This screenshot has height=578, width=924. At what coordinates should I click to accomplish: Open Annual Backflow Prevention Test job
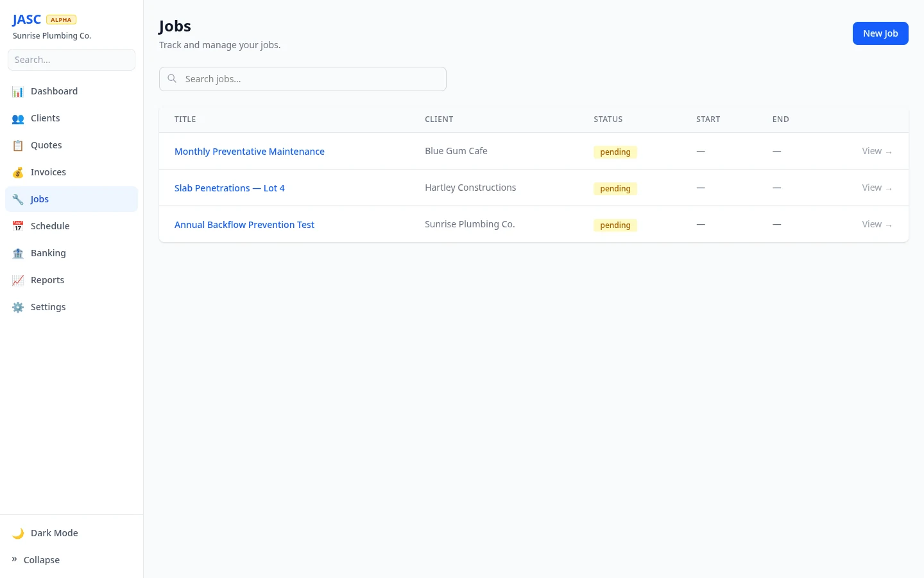click(244, 225)
